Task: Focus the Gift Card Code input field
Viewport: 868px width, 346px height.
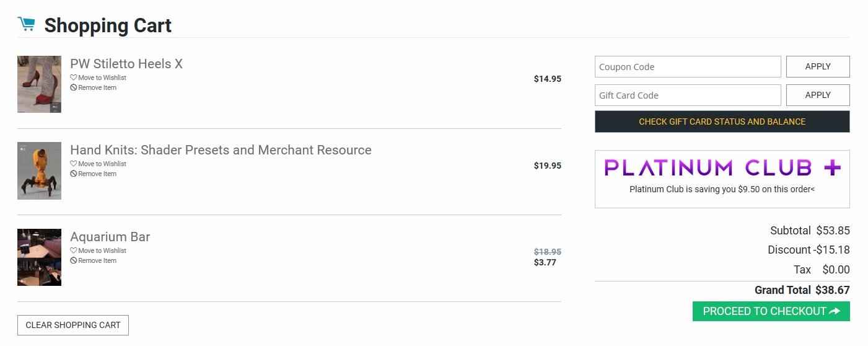Action: (688, 95)
